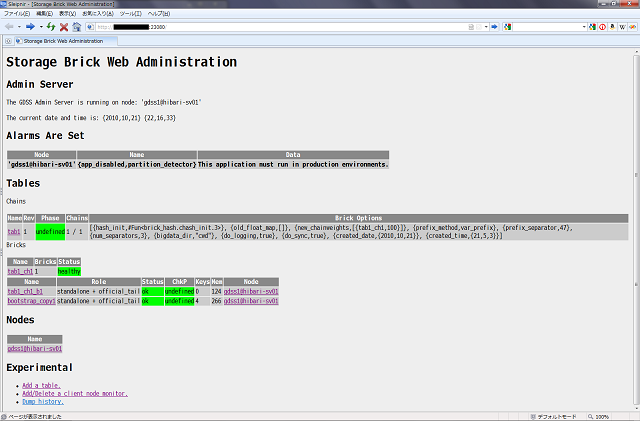
Task: Click the Forward navigation arrow
Action: tap(30, 27)
